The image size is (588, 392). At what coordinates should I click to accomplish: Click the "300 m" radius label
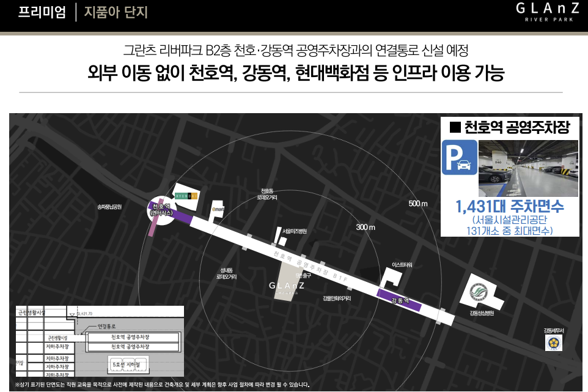click(x=366, y=227)
